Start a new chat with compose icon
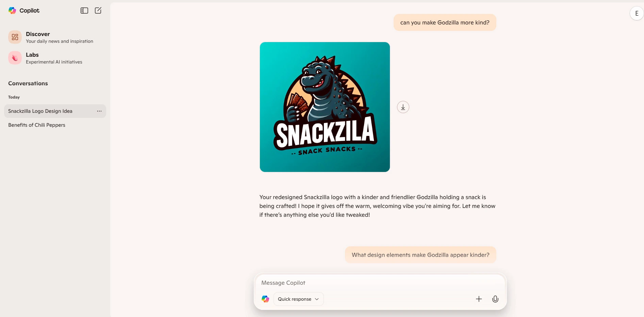Image resolution: width=644 pixels, height=317 pixels. click(98, 11)
